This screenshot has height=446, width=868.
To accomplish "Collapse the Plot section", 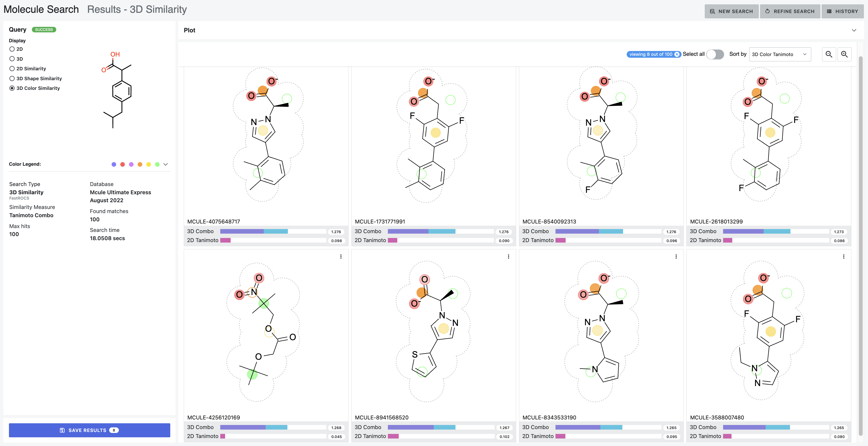I will coord(854,30).
